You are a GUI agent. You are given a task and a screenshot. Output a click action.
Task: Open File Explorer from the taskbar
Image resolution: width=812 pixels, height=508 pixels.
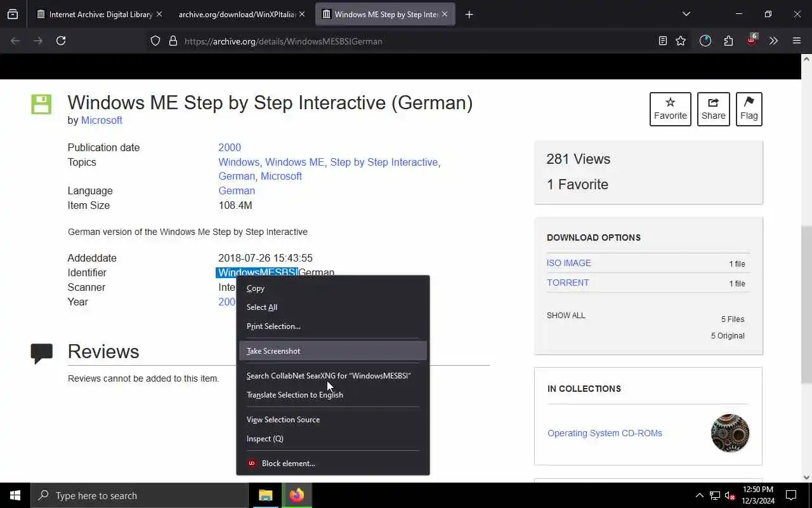(266, 495)
